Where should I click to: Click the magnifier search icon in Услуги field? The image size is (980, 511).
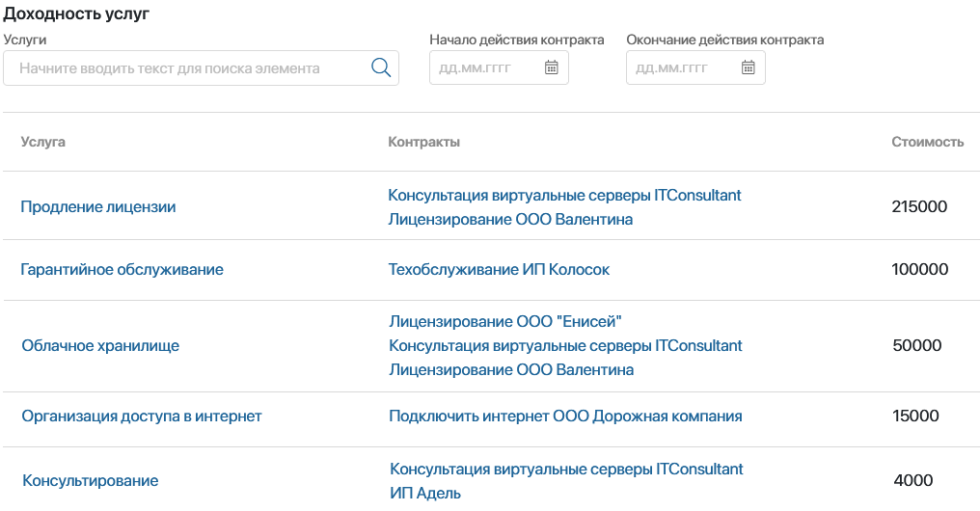pos(381,67)
